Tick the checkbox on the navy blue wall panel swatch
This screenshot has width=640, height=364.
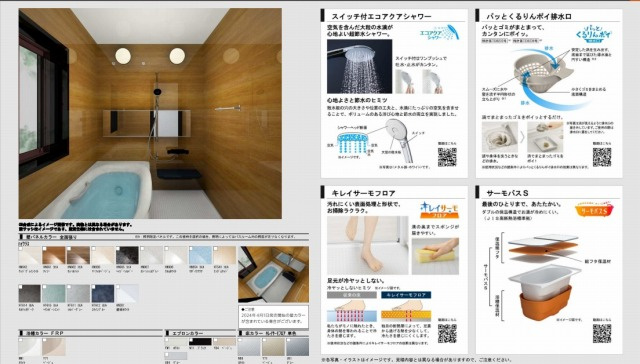(x=94, y=287)
